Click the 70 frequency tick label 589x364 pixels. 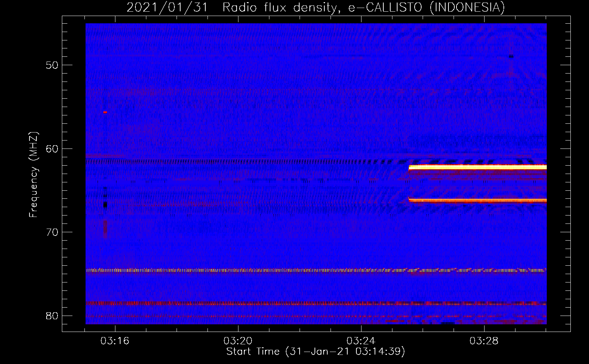[x=52, y=232]
